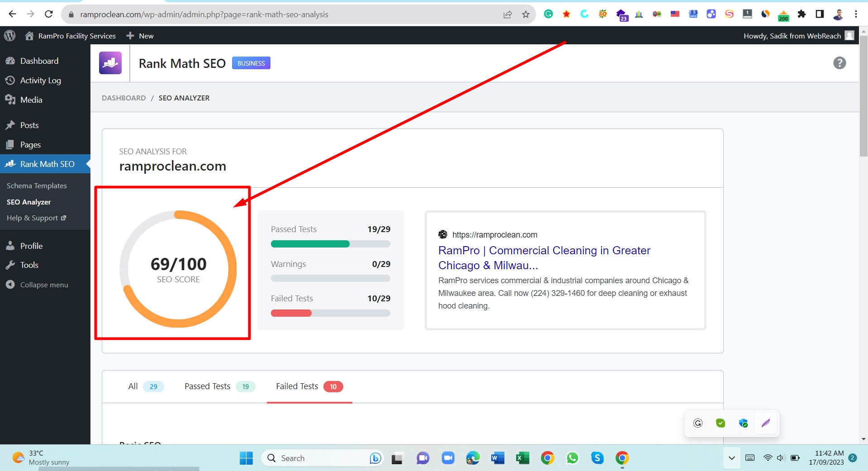Click the RamPro Commercial Cleaning result title
This screenshot has height=471, width=868.
pyautogui.click(x=544, y=257)
